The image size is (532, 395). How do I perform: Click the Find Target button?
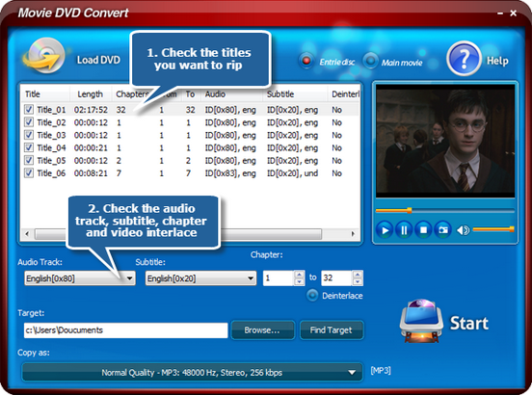[332, 329]
